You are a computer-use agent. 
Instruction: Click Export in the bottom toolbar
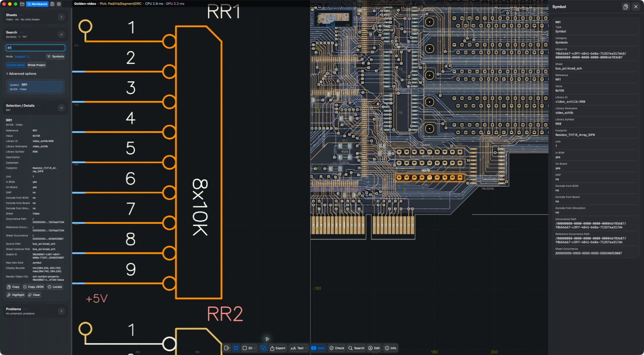tap(278, 348)
